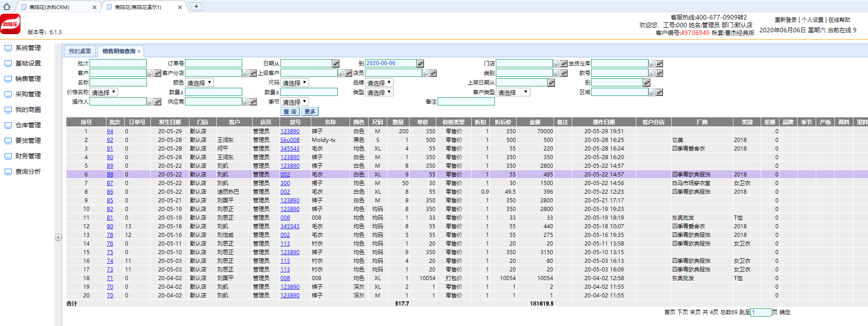
Task: Collapse the sidebar with arrow handle
Action: [58, 237]
